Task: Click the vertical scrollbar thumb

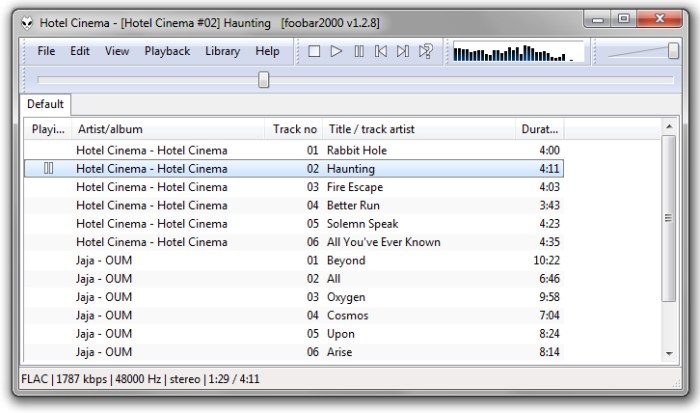Action: (669, 218)
